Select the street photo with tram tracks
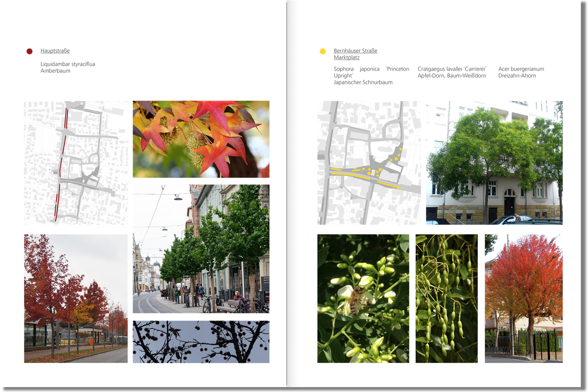Image resolution: width=588 pixels, height=392 pixels. click(201, 249)
